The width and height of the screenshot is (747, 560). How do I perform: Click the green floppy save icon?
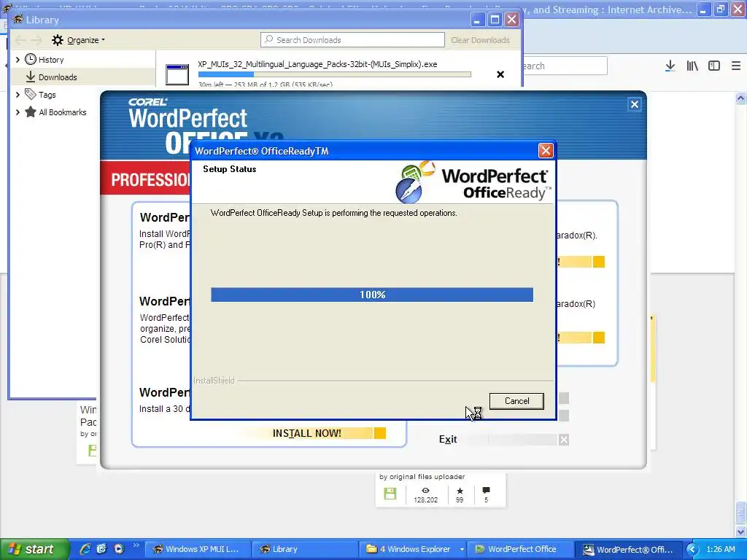click(x=390, y=494)
